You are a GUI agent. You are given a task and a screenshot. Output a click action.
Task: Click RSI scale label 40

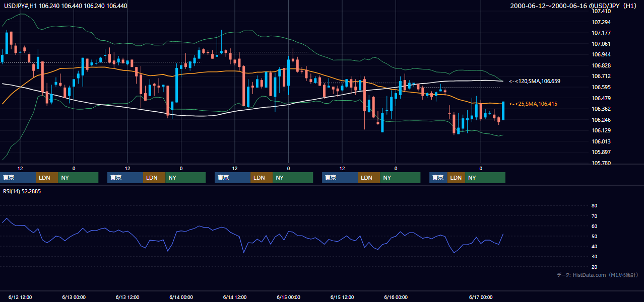[594, 246]
